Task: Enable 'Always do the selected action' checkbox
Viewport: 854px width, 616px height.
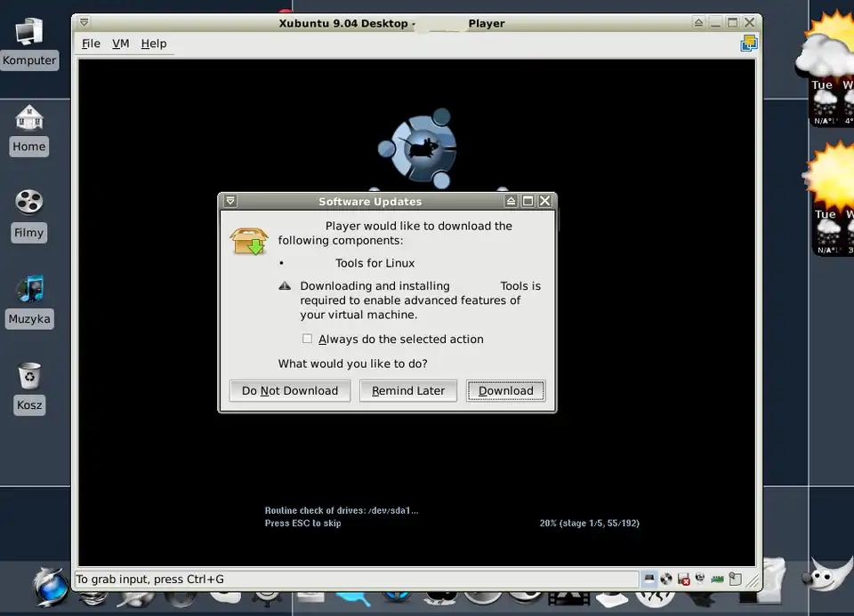Action: [308, 339]
